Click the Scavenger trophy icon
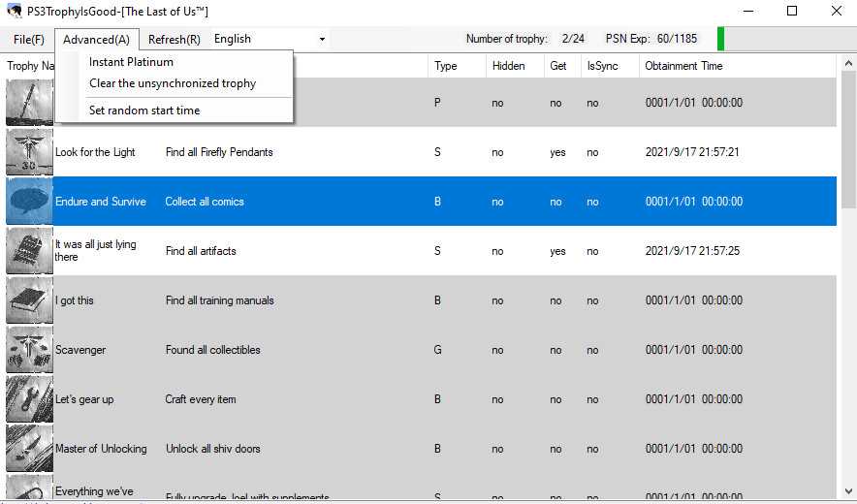Screen dimensions: 857x504 (x=29, y=350)
